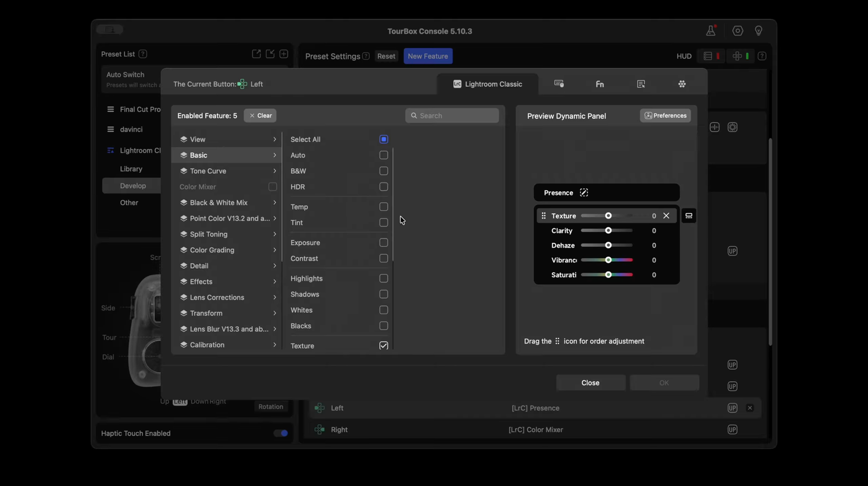This screenshot has width=868, height=486.
Task: Check the Highlights feature
Action: coord(384,278)
